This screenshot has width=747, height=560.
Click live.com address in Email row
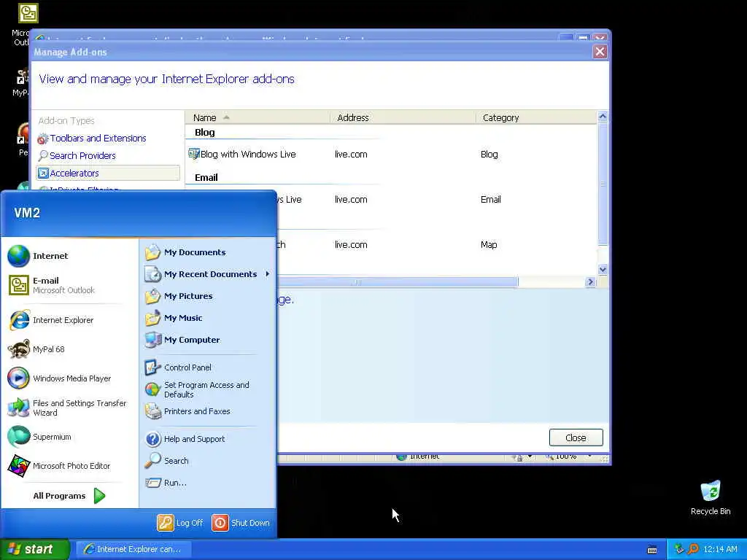(351, 200)
